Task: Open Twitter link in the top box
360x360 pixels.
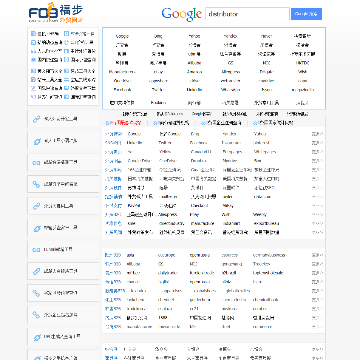Action: [x=158, y=90]
